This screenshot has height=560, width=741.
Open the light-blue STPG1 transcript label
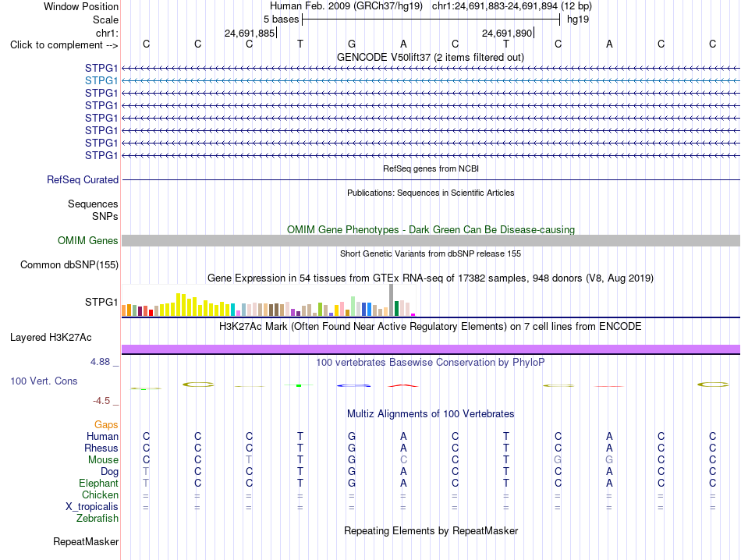(x=101, y=81)
